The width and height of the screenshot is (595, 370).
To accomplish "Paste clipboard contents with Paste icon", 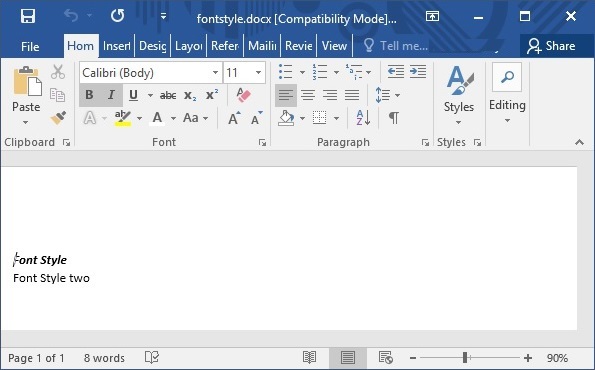I will [x=27, y=81].
